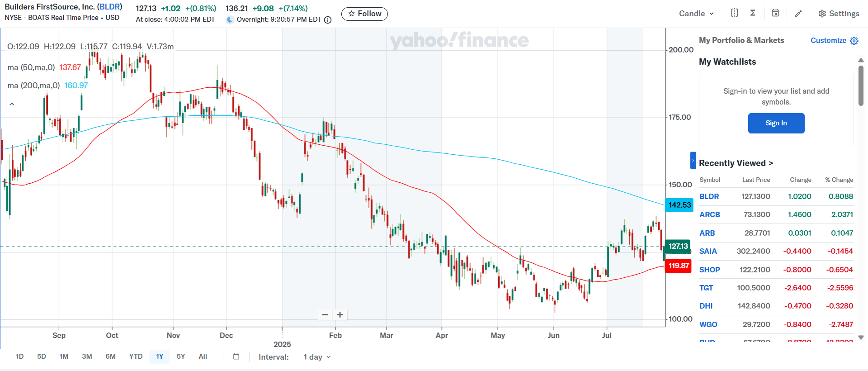The width and height of the screenshot is (868, 371).
Task: Zoom in the chart with plus button
Action: click(x=340, y=314)
